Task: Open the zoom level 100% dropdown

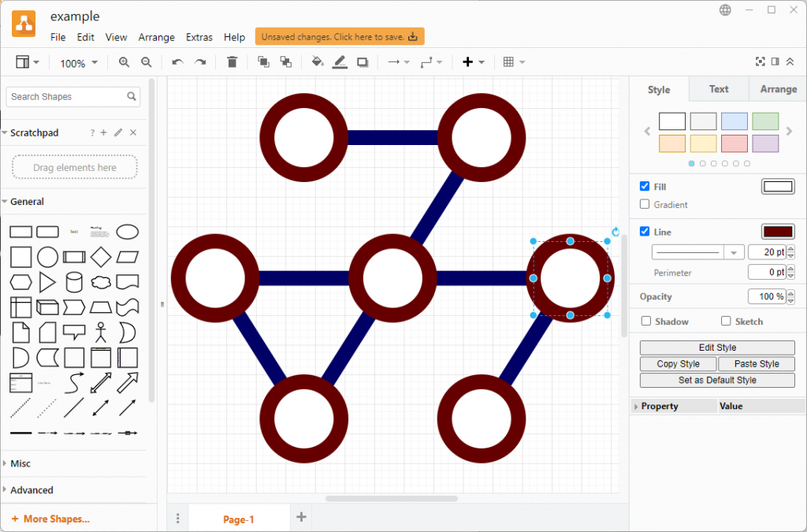Action: [x=79, y=63]
